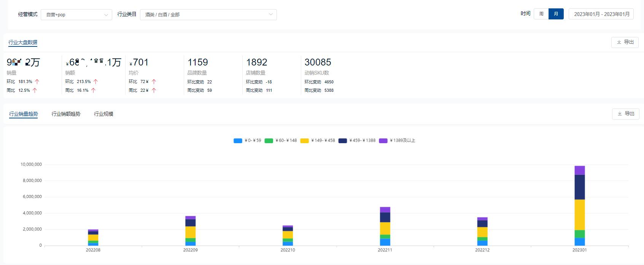This screenshot has height=265, width=644.
Task: Click download icon in 行业大盘数据 export button
Action: point(619,42)
